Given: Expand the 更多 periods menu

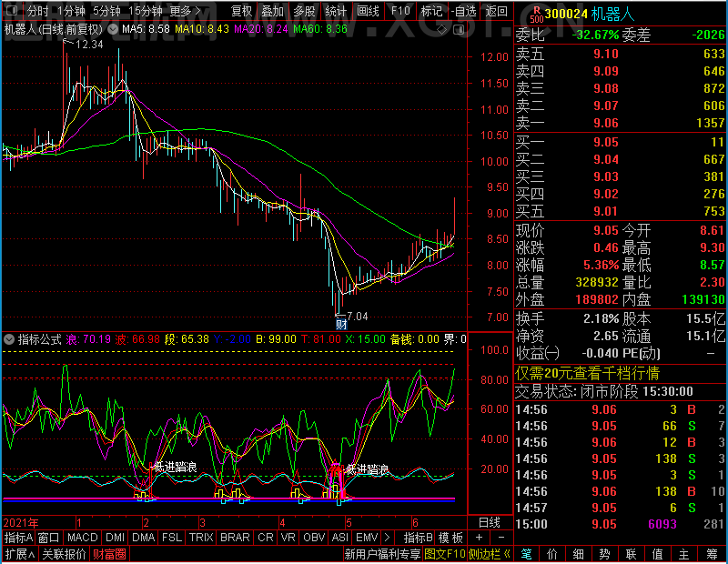Looking at the screenshot, I should pos(186,11).
